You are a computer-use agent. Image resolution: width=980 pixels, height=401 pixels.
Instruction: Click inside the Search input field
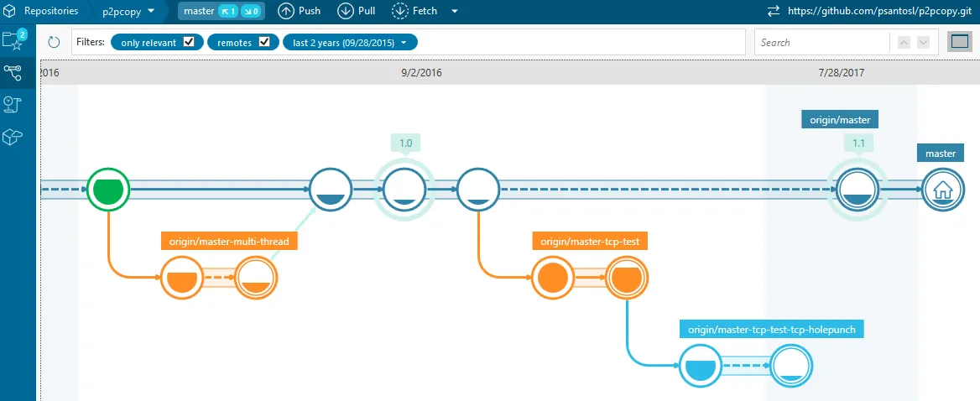click(x=821, y=43)
